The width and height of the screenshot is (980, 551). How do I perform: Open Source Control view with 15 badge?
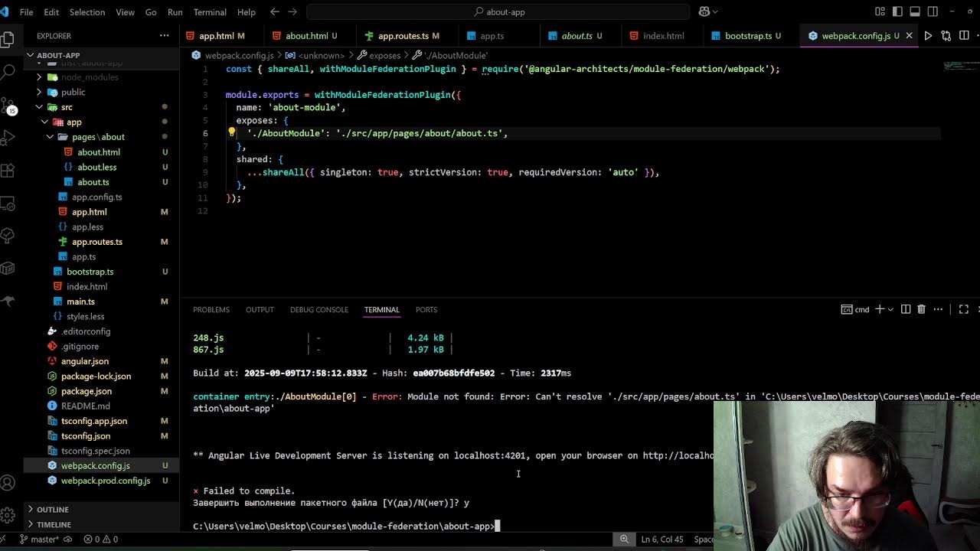[x=8, y=105]
